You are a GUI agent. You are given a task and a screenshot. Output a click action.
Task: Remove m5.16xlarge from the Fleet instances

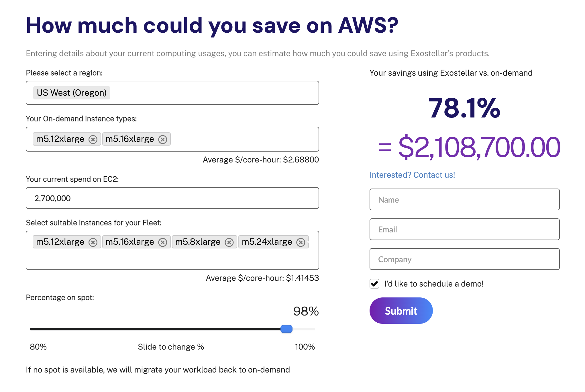click(163, 242)
